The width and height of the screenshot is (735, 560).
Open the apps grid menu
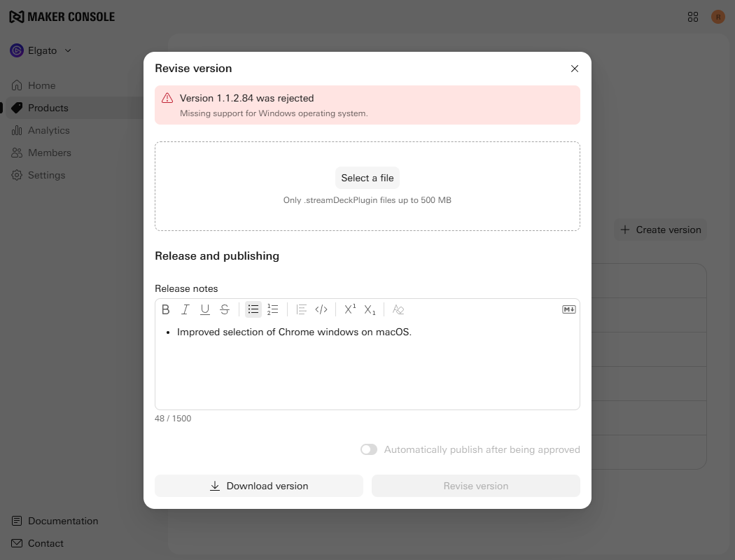(x=693, y=17)
